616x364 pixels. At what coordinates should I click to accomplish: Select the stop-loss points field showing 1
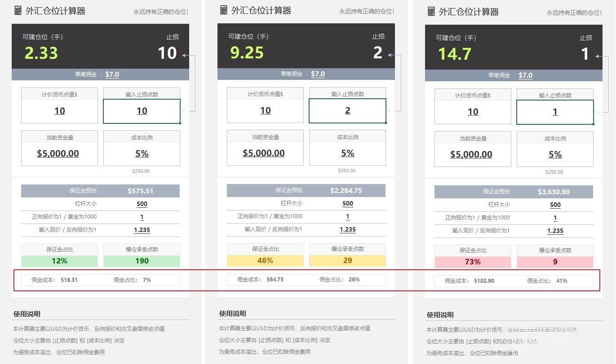[555, 112]
